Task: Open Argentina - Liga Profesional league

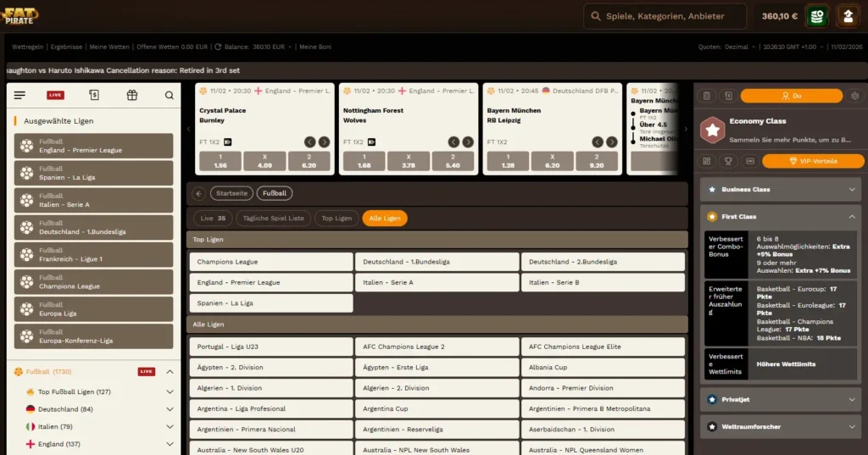Action: [x=271, y=408]
